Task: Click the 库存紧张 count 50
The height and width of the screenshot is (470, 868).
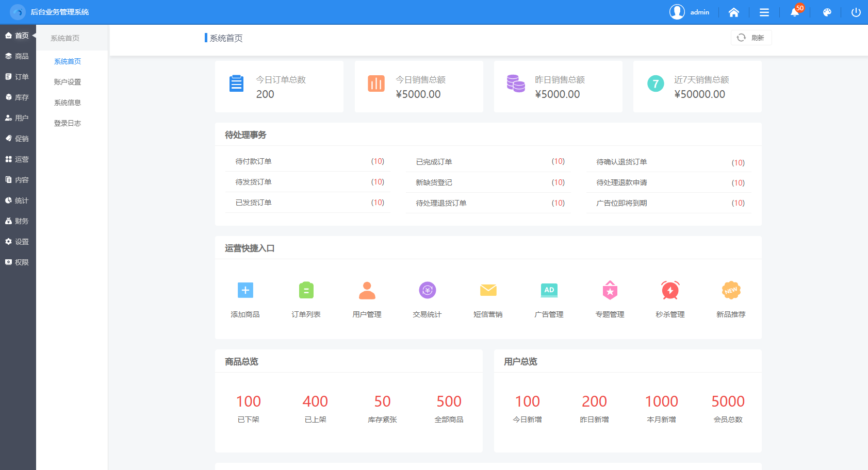Action: pos(382,401)
